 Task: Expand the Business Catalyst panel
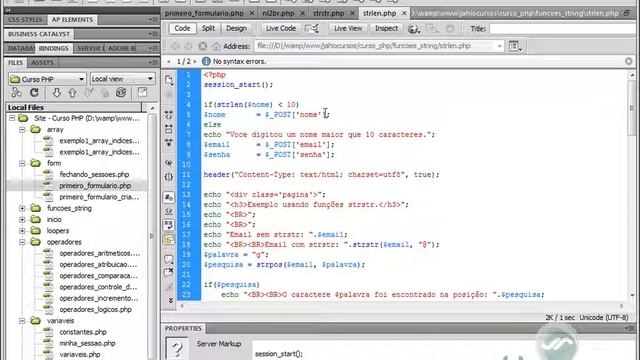tap(39, 34)
